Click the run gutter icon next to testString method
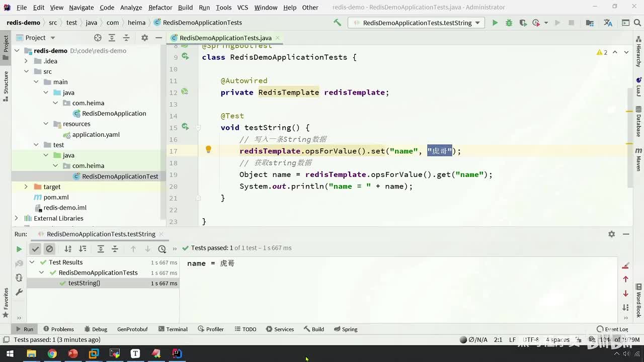Image resolution: width=644 pixels, height=362 pixels. [x=185, y=127]
